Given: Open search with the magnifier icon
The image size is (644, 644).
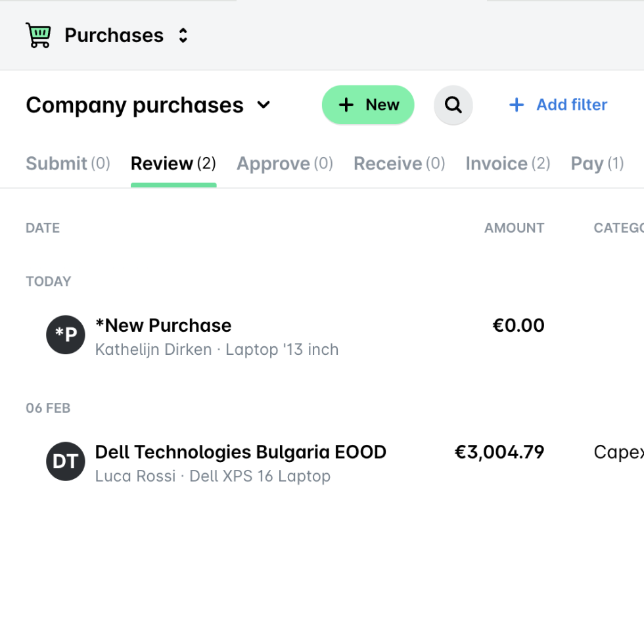Looking at the screenshot, I should [453, 104].
